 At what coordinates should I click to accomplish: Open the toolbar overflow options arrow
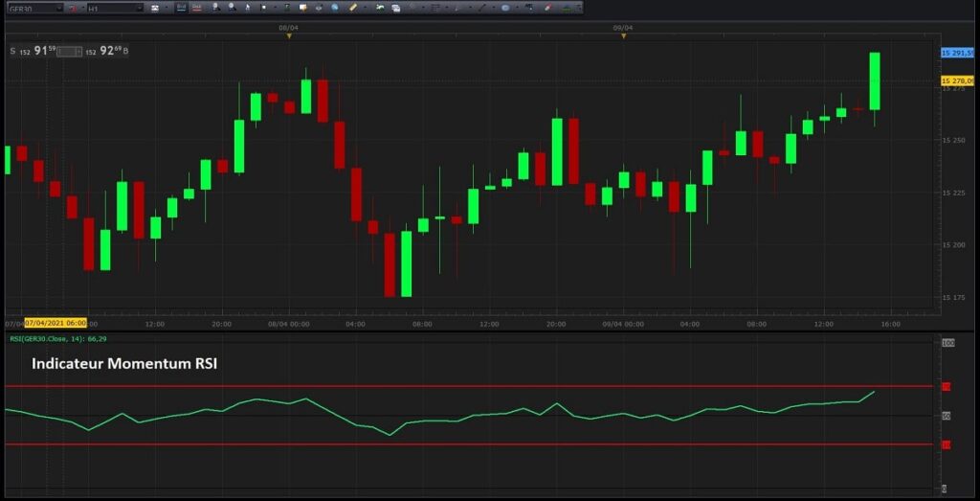tap(579, 8)
